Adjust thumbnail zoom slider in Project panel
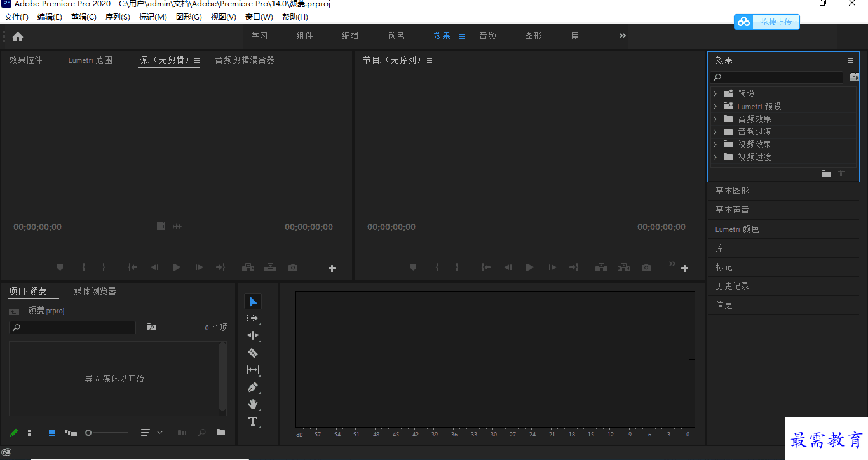Screen dimensions: 868x460 point(107,433)
